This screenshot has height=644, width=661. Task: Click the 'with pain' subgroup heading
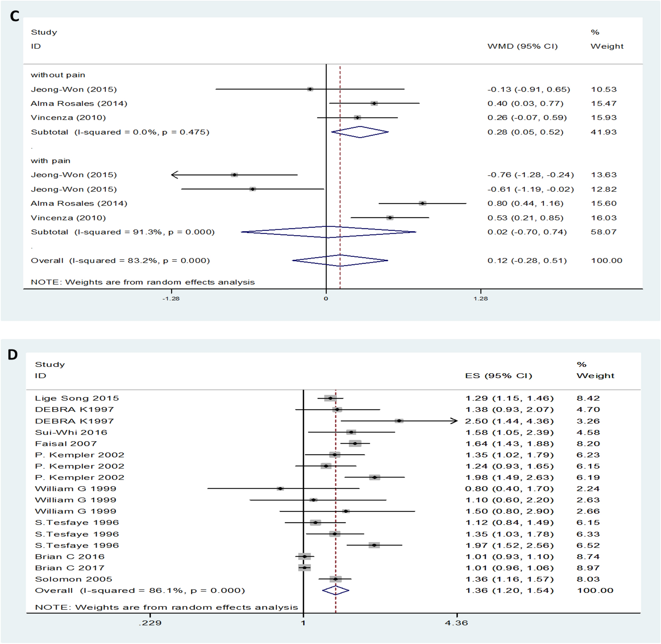[50, 161]
